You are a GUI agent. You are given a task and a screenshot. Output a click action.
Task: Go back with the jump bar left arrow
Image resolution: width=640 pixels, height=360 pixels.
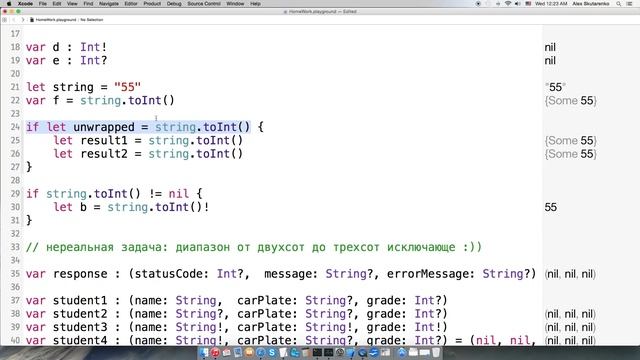pyautogui.click(x=14, y=20)
